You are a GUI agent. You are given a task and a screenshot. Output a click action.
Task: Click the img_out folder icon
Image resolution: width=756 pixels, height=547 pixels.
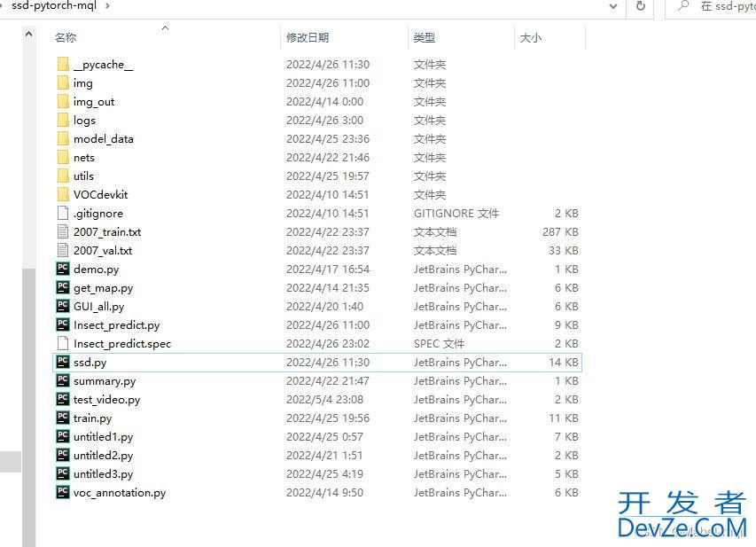[x=63, y=101]
